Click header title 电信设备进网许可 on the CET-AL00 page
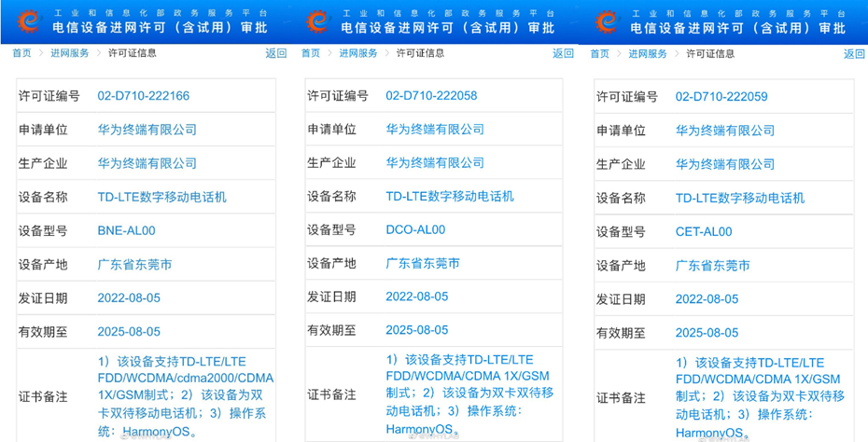The width and height of the screenshot is (868, 442). click(x=687, y=28)
